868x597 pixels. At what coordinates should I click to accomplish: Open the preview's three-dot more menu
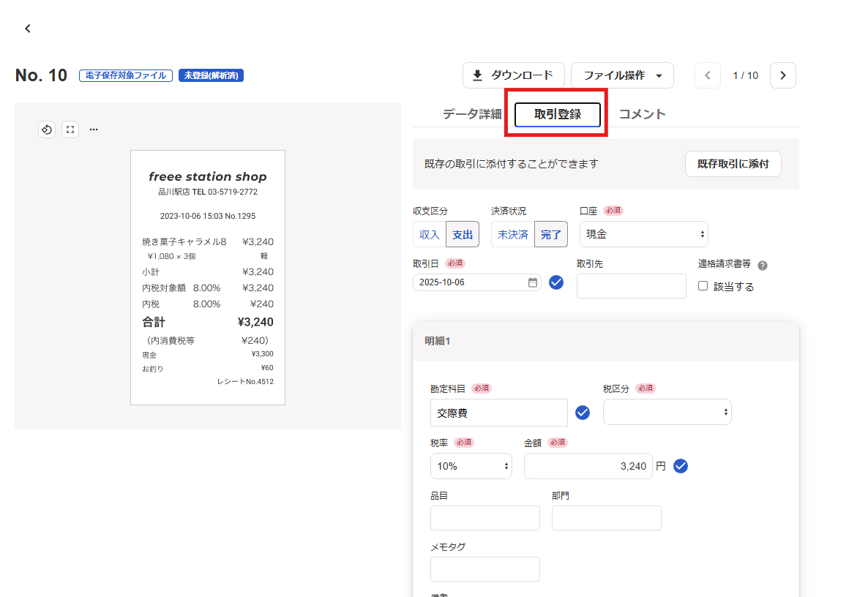(94, 129)
